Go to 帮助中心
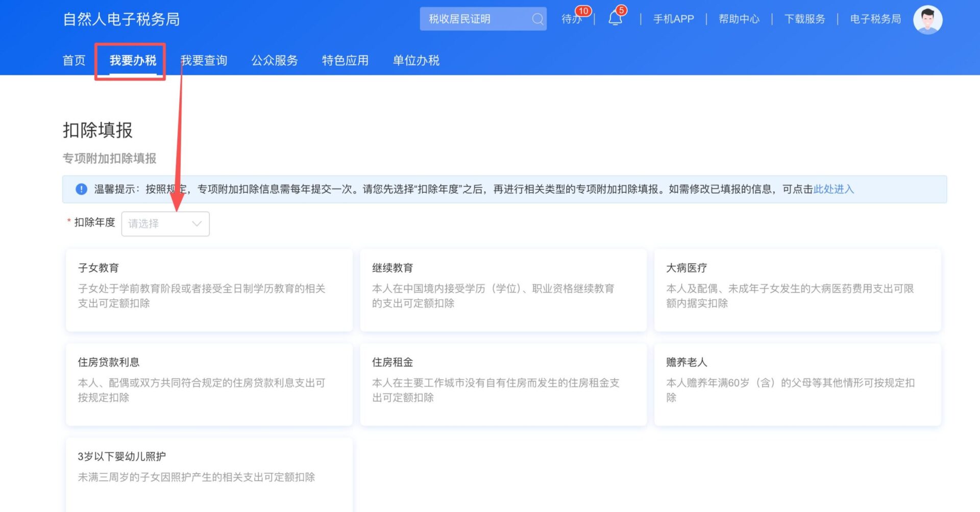The width and height of the screenshot is (980, 512). pos(739,19)
